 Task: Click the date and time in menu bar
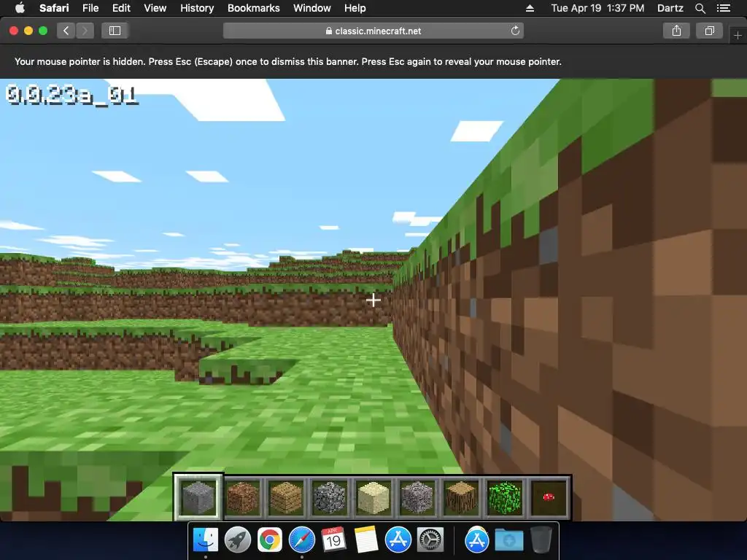click(597, 8)
